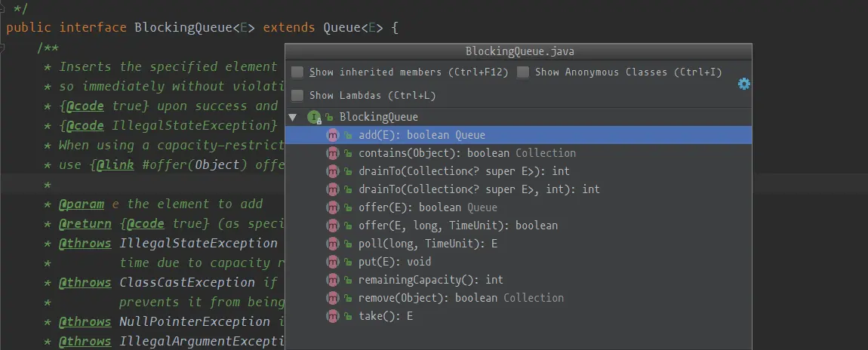Click the @param tag in Javadoc
Screen dimensions: 868x350
(82, 204)
